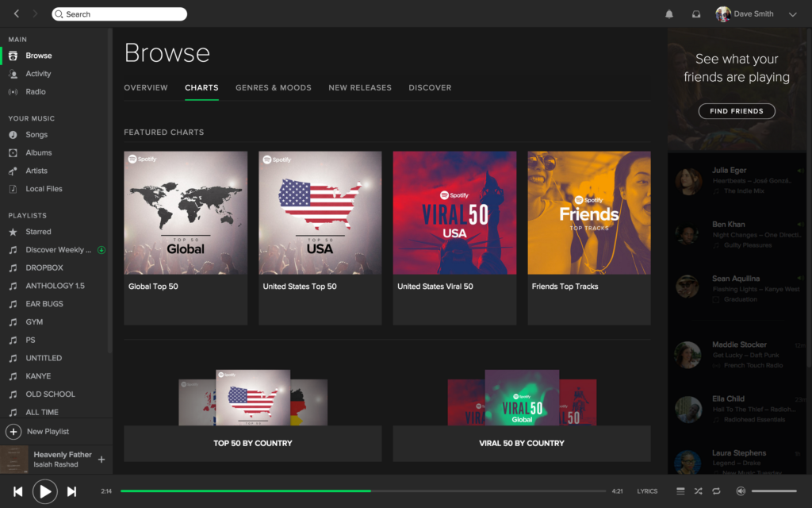Open the United States Top 50 cover
This screenshot has height=508, width=812.
coord(320,213)
